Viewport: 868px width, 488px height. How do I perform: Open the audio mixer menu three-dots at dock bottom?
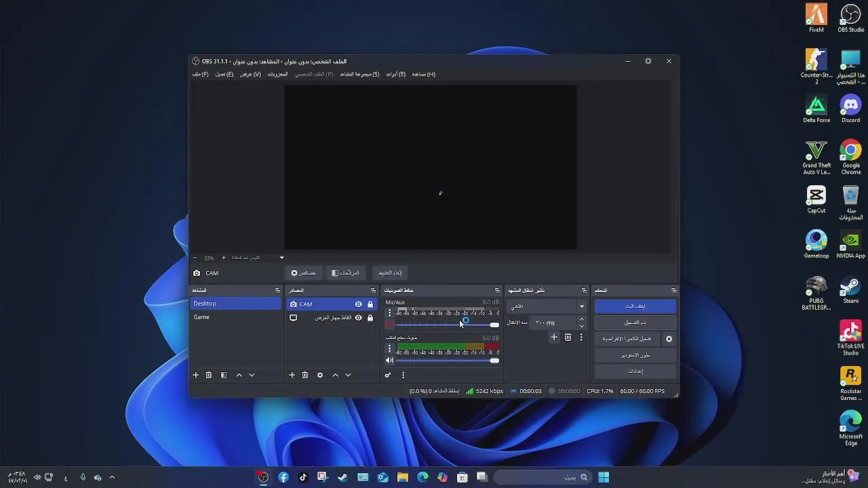click(x=403, y=375)
